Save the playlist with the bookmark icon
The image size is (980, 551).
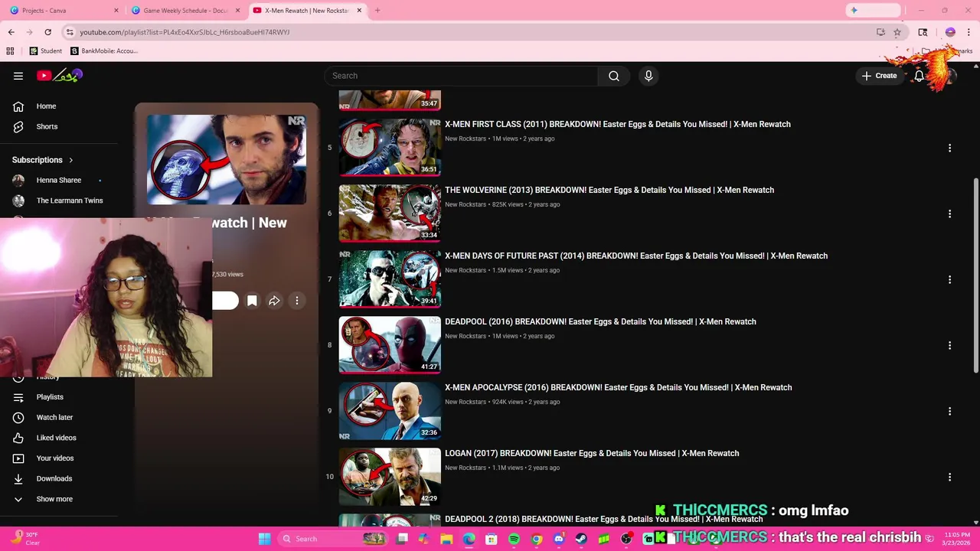click(252, 301)
